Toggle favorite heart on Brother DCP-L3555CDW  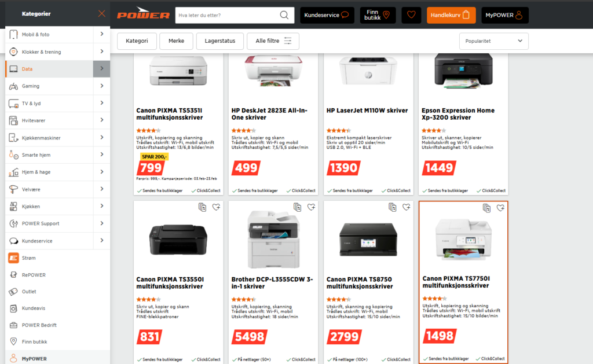(x=311, y=207)
